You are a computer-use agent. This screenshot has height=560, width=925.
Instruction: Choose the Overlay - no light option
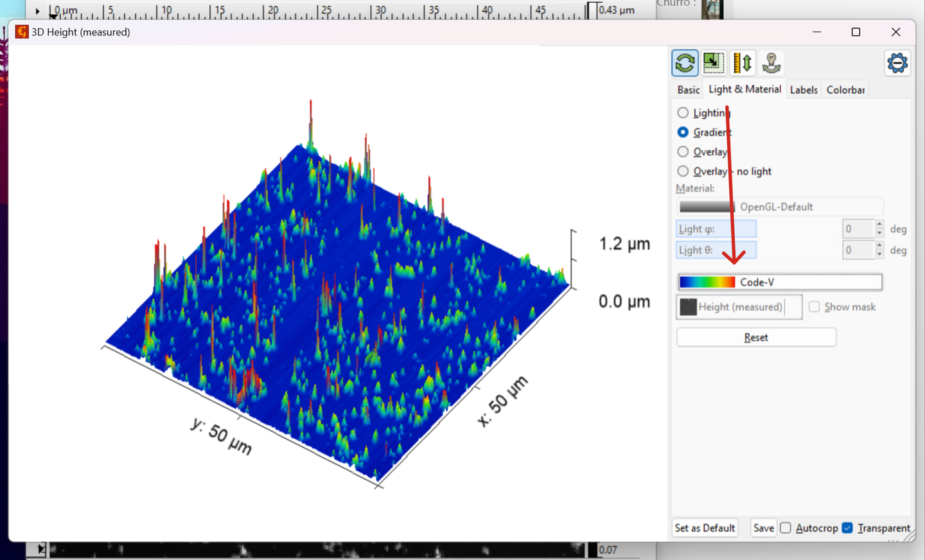(683, 171)
